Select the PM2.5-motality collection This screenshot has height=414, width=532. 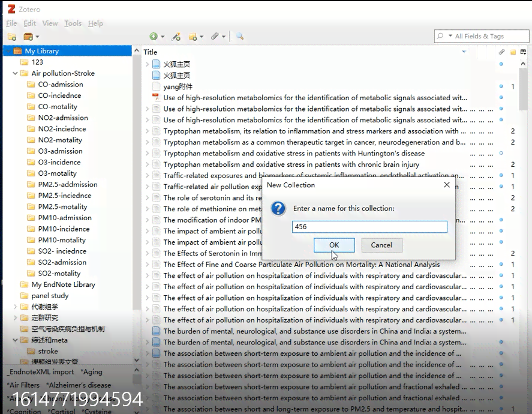click(x=62, y=206)
